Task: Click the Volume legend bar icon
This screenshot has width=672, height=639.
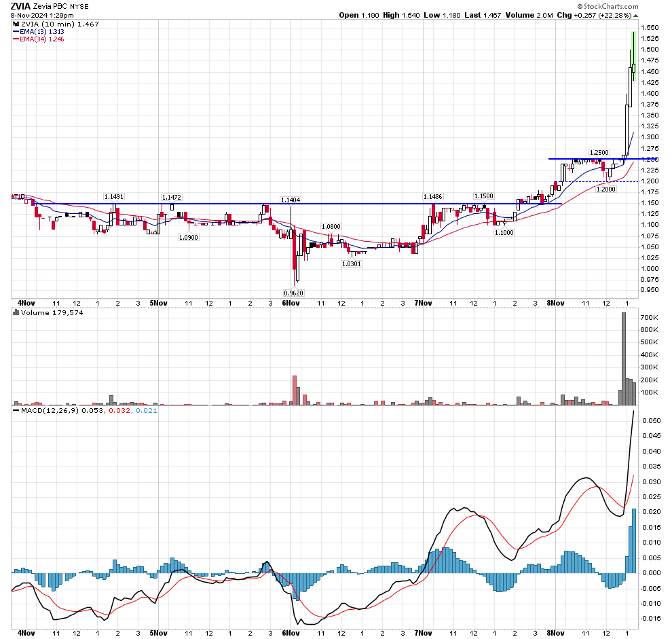Action: coord(15,312)
